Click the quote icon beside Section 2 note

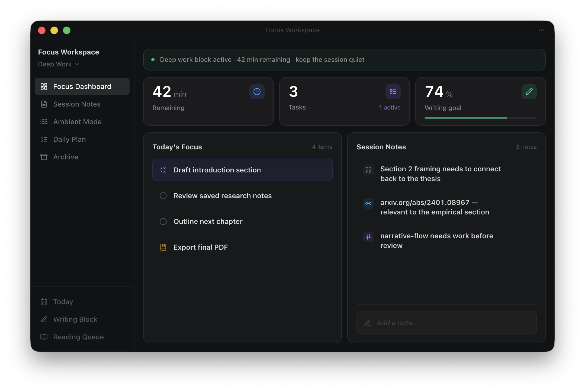pos(368,170)
